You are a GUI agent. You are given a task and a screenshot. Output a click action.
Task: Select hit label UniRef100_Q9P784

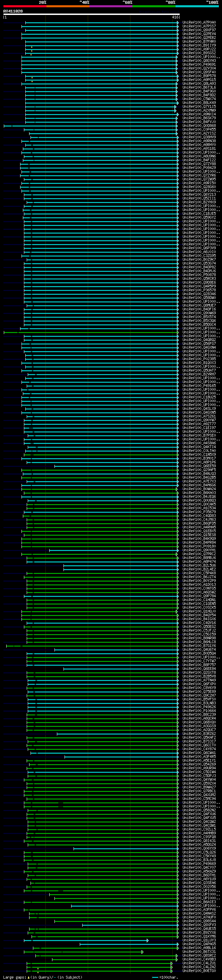[x=199, y=596]
